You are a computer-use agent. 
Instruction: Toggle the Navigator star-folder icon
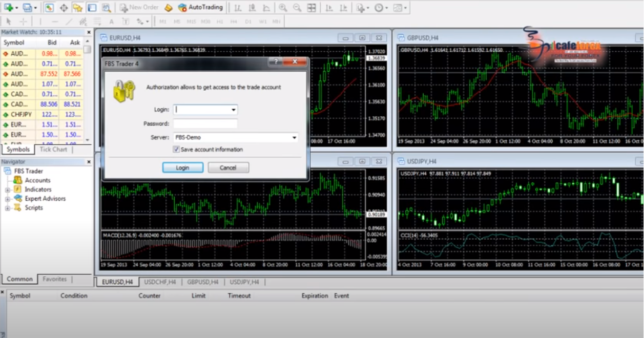pyautogui.click(x=77, y=8)
